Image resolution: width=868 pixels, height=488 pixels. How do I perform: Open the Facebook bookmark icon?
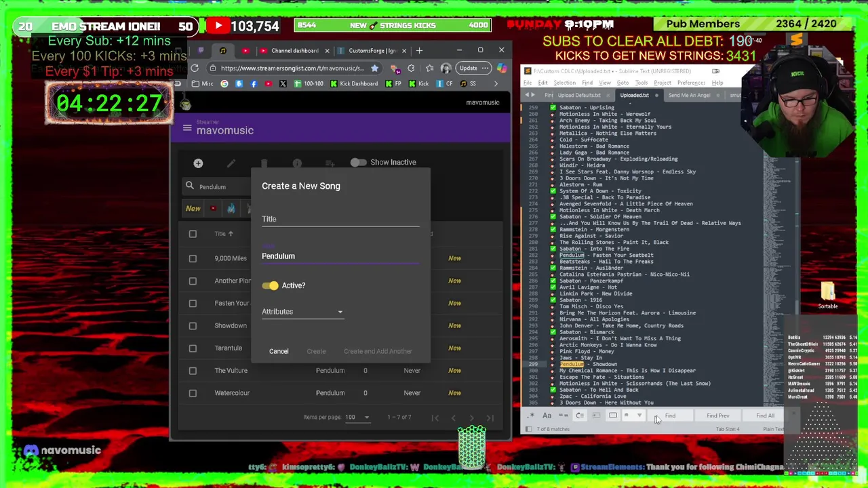(x=254, y=83)
